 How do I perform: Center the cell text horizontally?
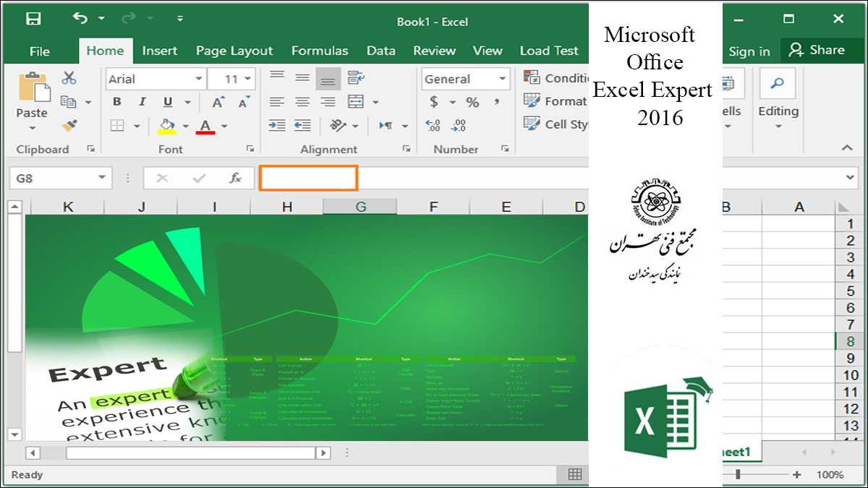[x=302, y=101]
